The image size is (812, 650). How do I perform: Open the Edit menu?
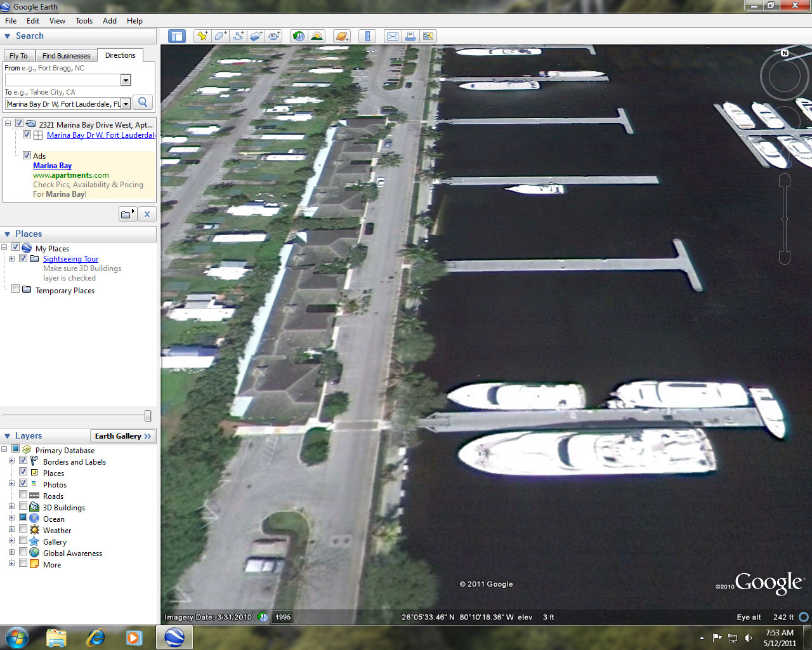point(33,20)
